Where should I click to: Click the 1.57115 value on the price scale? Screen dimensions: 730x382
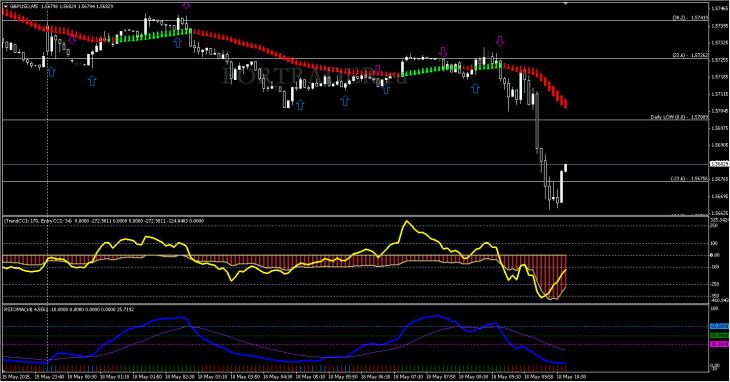(719, 94)
